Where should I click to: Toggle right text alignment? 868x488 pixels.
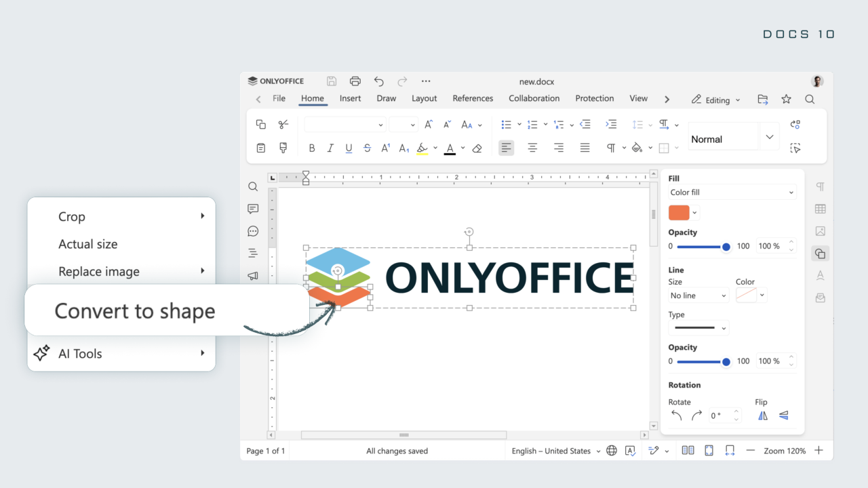(559, 148)
